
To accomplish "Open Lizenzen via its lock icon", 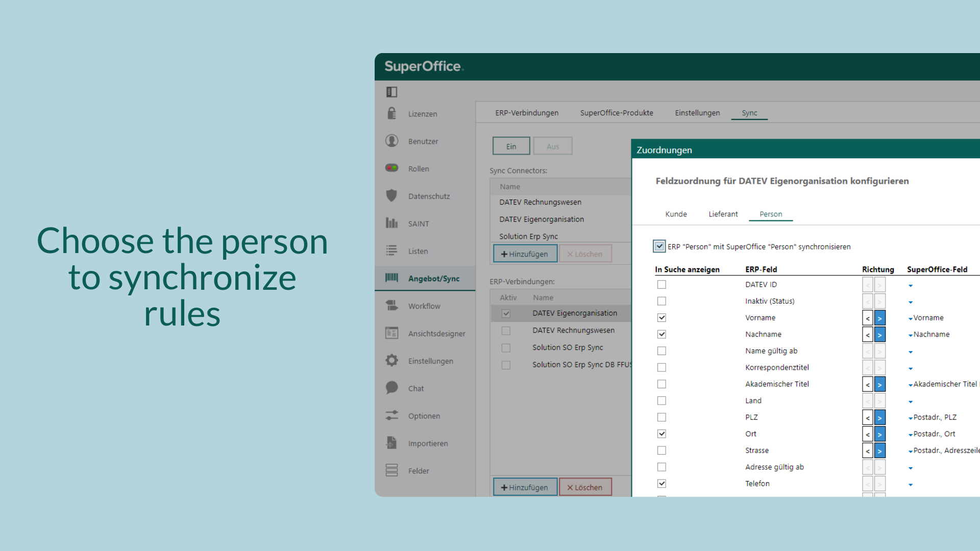I will pos(391,113).
